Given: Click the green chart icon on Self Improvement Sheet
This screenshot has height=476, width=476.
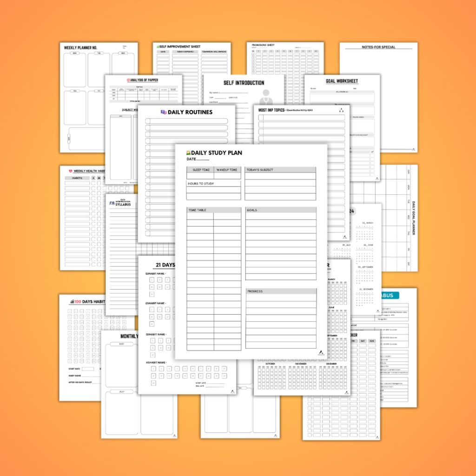Looking at the screenshot, I should click(x=159, y=46).
